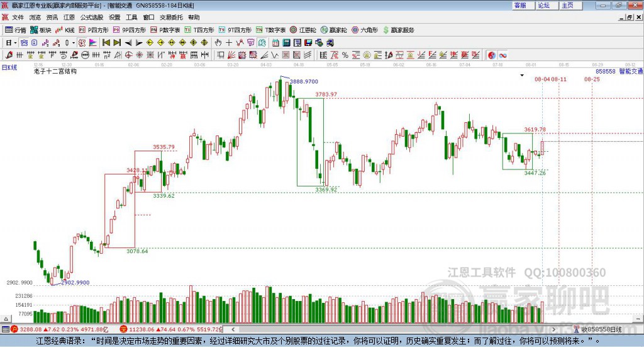This screenshot has width=644, height=347.
Task: Click the 老子十二宫结构 indicator label
Action: coord(55,71)
